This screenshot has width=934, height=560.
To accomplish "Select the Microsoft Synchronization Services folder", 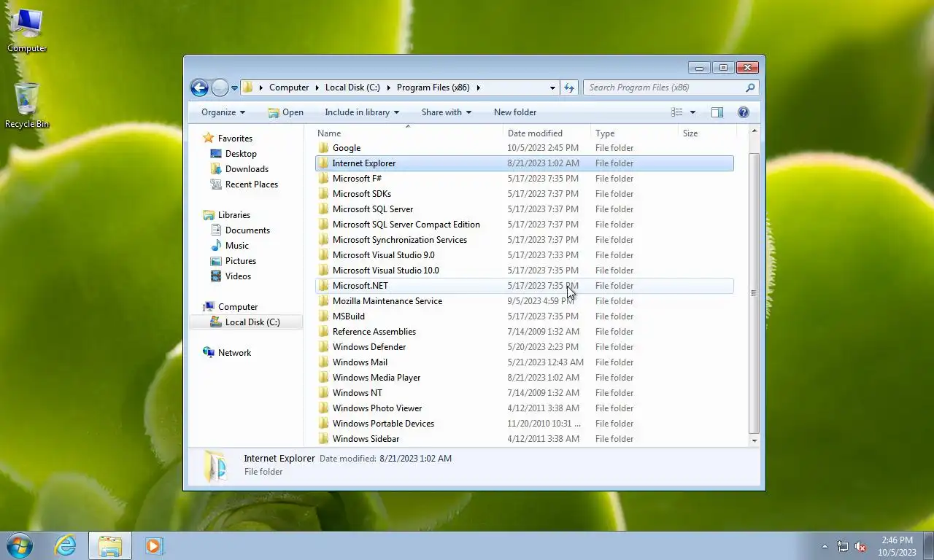I will [524, 240].
